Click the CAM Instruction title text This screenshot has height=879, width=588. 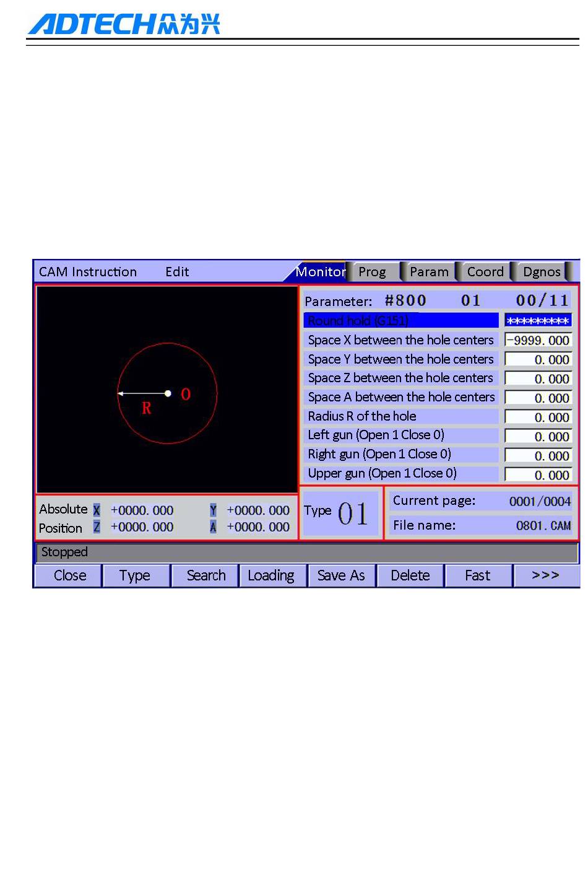point(88,272)
